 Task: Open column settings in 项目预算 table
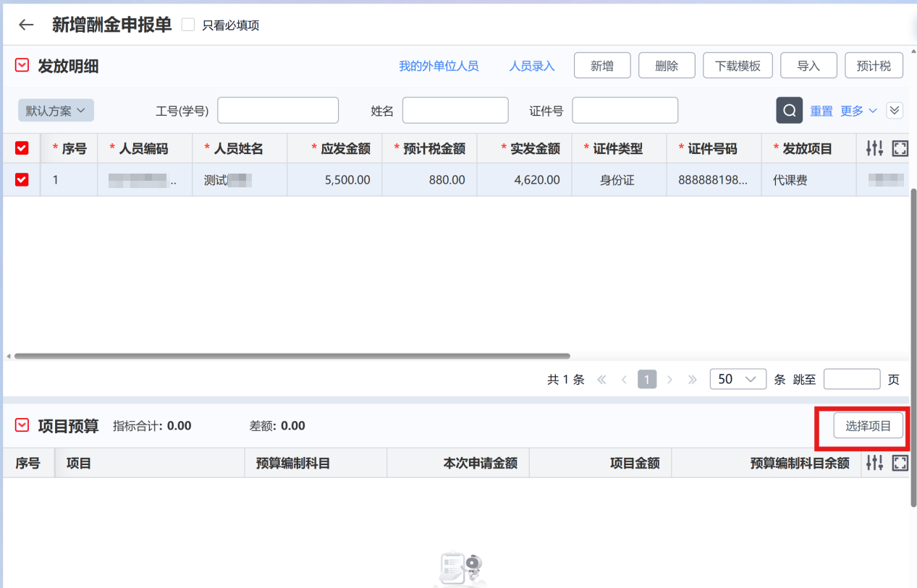coord(874,463)
